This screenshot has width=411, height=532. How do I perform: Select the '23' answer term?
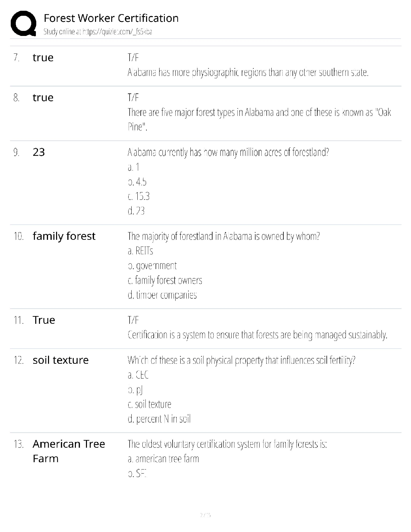click(39, 152)
